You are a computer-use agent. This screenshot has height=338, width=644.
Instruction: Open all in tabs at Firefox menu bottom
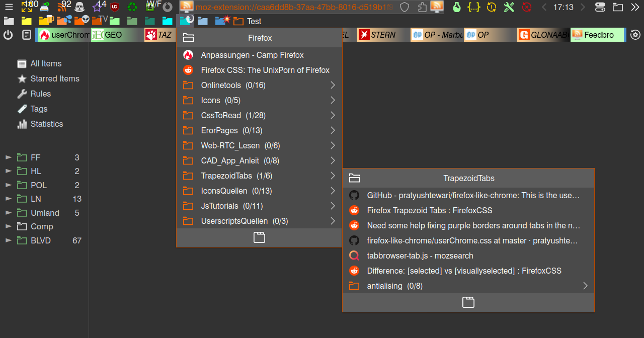(259, 237)
